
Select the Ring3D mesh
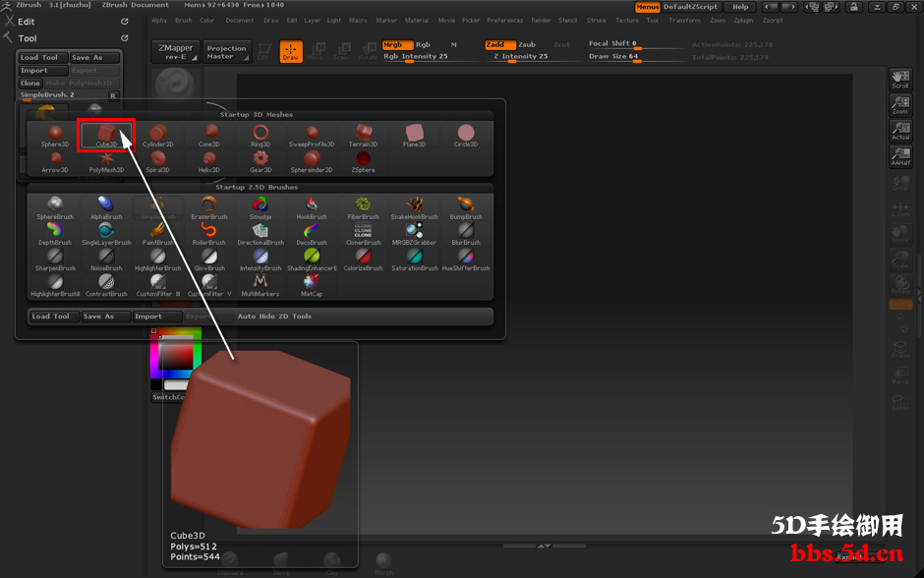coord(260,136)
